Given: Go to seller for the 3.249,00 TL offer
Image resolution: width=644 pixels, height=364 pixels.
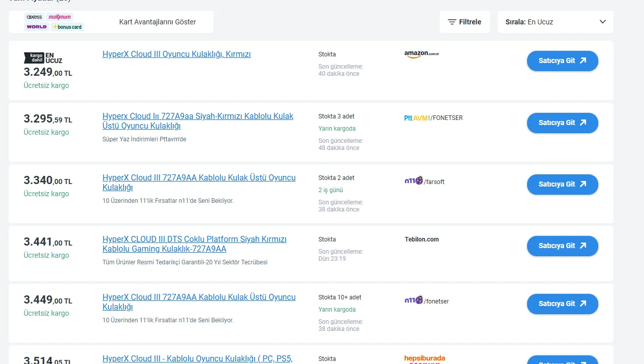Looking at the screenshot, I should 562,60.
